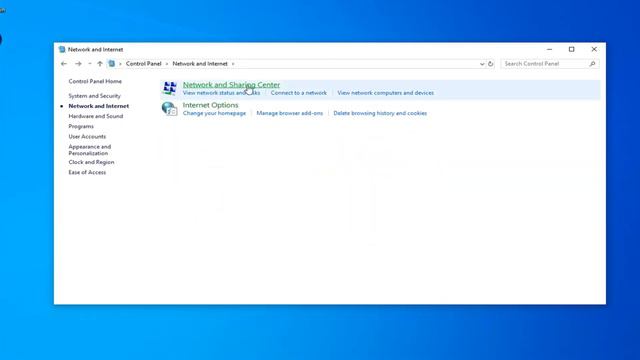Click the Internet Options globe icon
This screenshot has width=640, height=360.
click(169, 109)
